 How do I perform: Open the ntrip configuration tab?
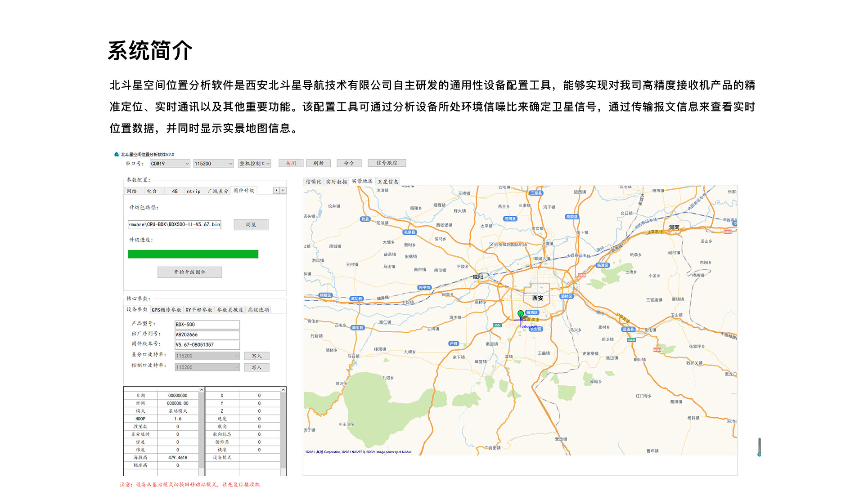pyautogui.click(x=193, y=191)
